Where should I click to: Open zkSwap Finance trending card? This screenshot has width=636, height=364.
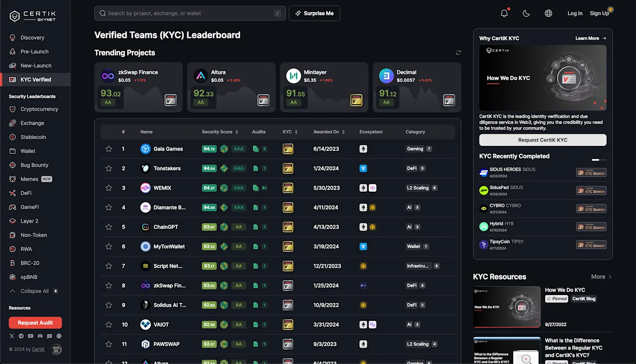(138, 87)
